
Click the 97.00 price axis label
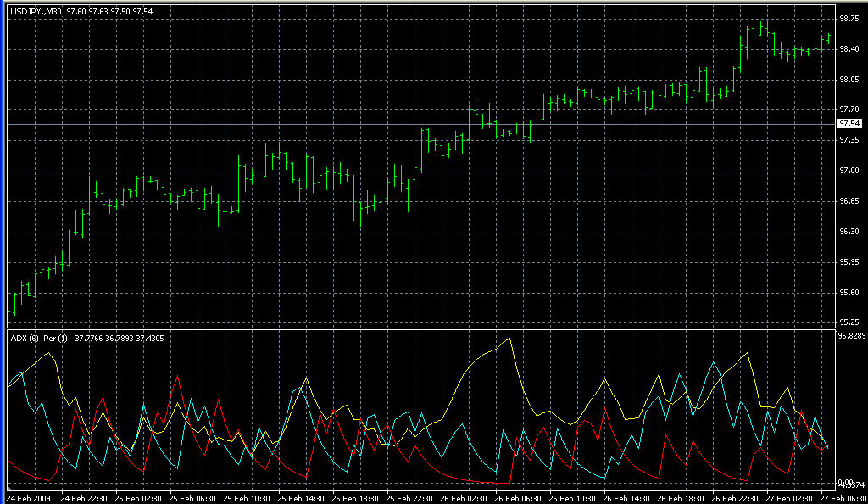pyautogui.click(x=849, y=171)
